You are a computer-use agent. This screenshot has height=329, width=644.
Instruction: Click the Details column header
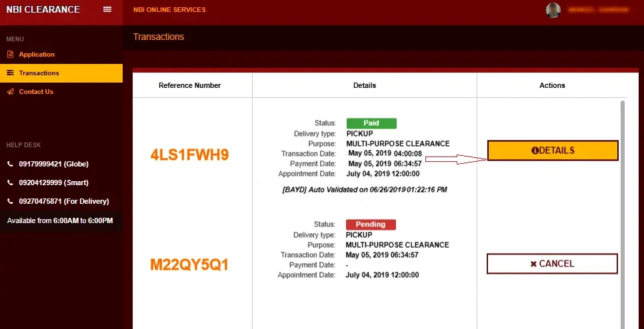coord(365,85)
